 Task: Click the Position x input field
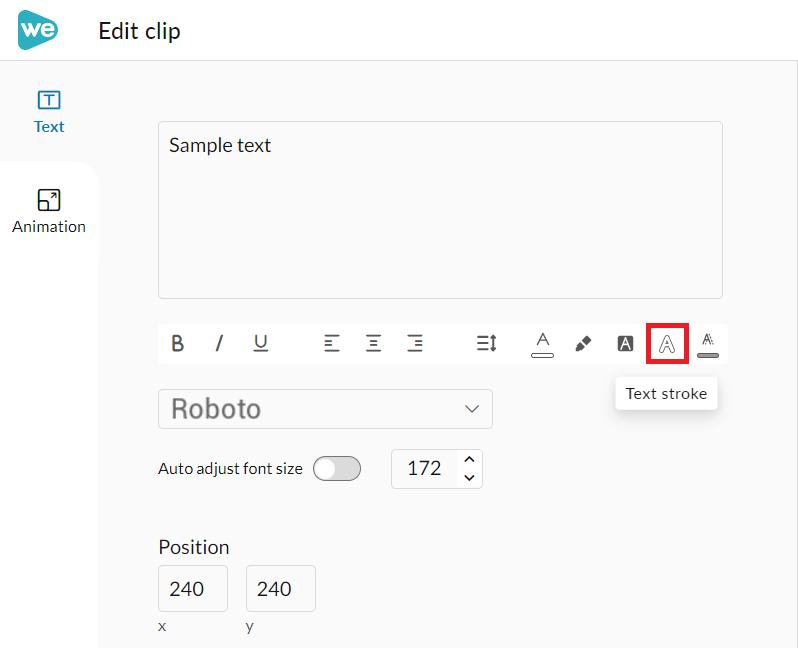coord(192,588)
